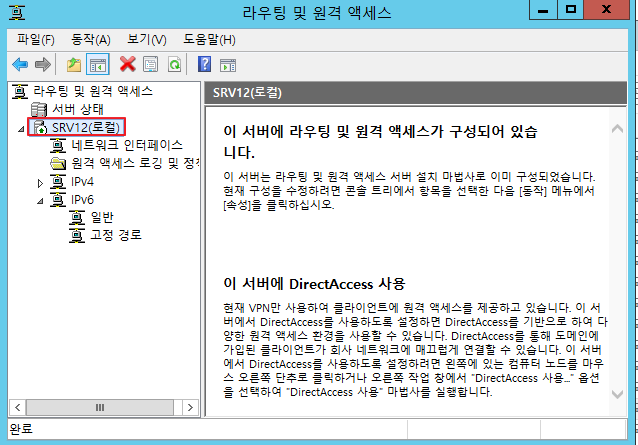The height and width of the screenshot is (445, 638).
Task: Open the Properties toolbar icon
Action: [151, 64]
